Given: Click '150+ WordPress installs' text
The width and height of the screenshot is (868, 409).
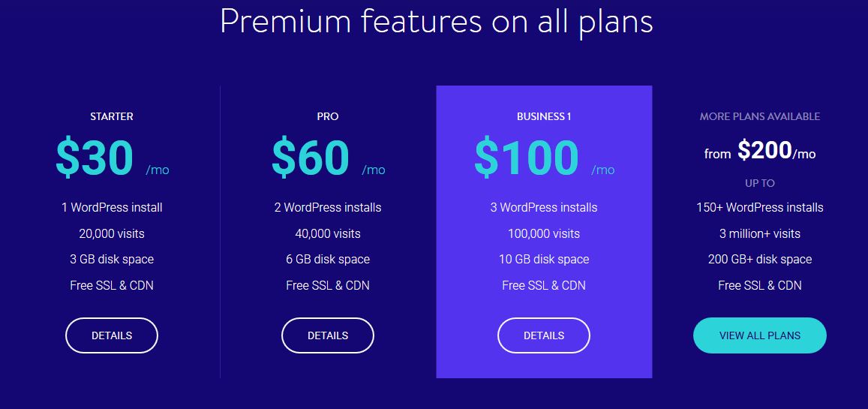Looking at the screenshot, I should (x=759, y=208).
